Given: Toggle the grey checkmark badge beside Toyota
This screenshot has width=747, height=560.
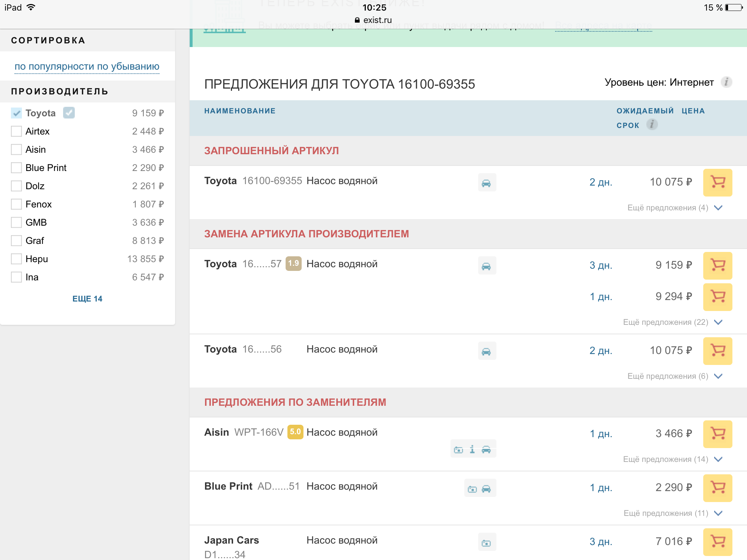Looking at the screenshot, I should coord(69,113).
